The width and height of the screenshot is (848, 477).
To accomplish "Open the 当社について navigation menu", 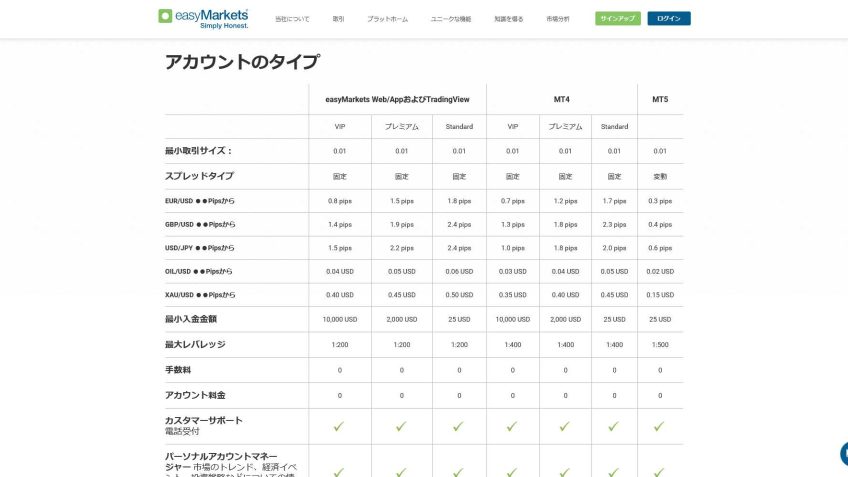I will coord(292,19).
